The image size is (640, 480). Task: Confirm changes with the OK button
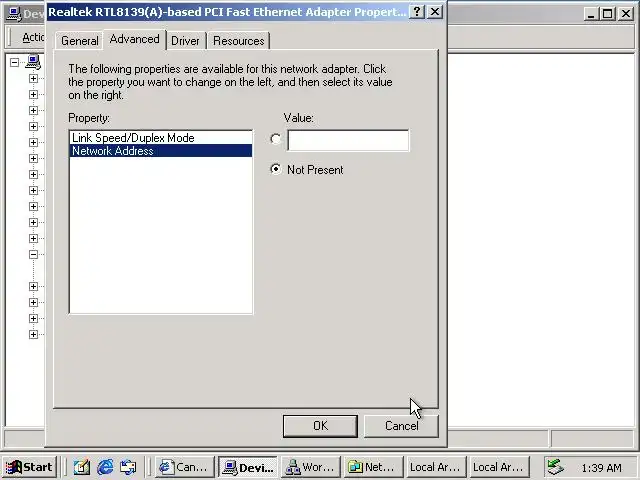coord(320,426)
